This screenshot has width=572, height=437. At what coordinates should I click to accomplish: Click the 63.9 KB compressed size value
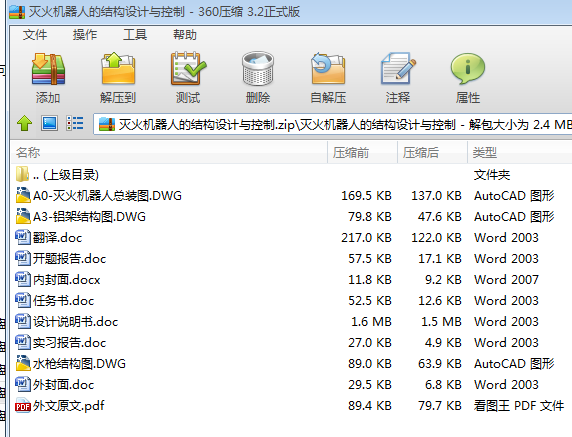click(440, 364)
